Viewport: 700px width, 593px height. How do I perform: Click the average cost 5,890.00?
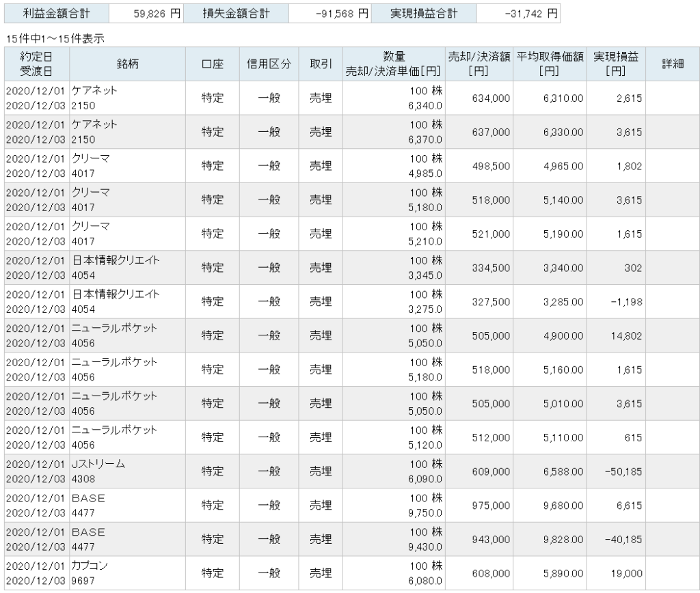point(563,573)
